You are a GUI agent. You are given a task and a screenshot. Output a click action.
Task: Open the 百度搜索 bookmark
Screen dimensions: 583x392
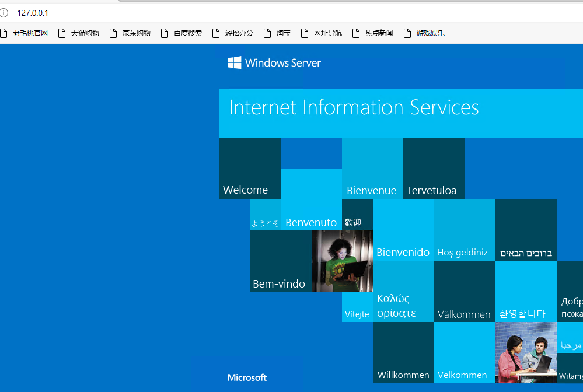181,33
